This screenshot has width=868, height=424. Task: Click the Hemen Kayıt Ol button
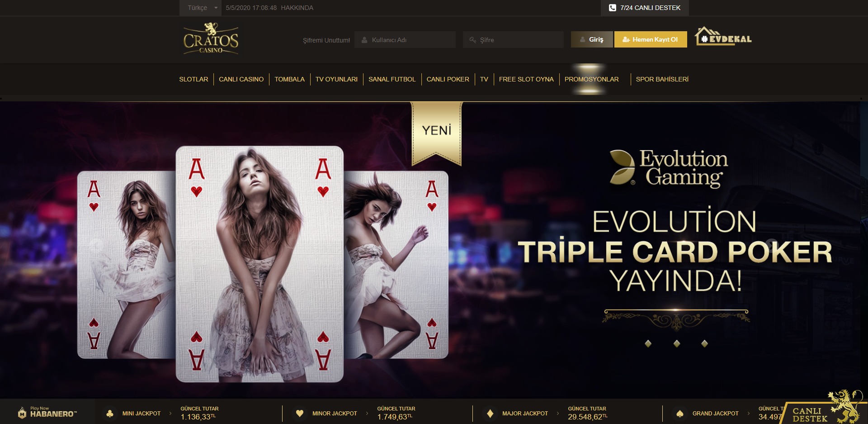pos(651,39)
